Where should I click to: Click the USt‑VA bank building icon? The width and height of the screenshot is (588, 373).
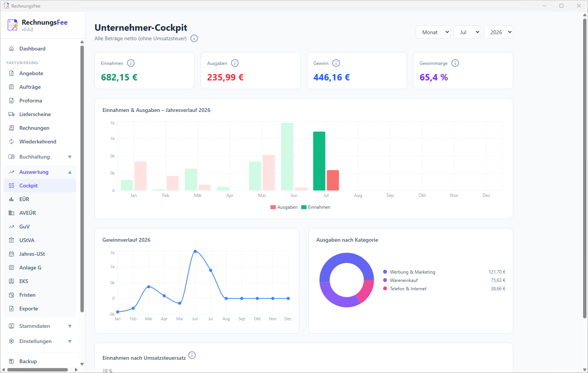pyautogui.click(x=11, y=240)
